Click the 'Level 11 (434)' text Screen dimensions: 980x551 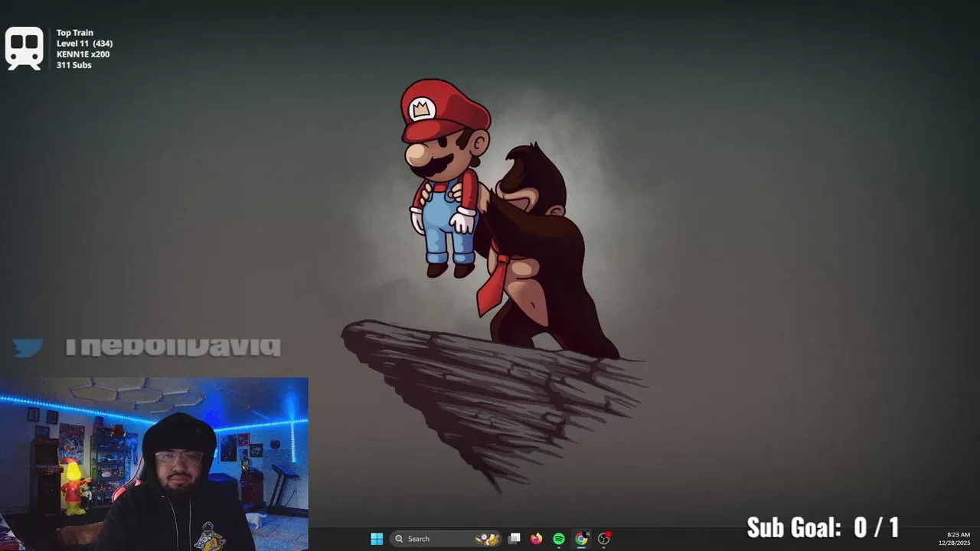tap(84, 44)
